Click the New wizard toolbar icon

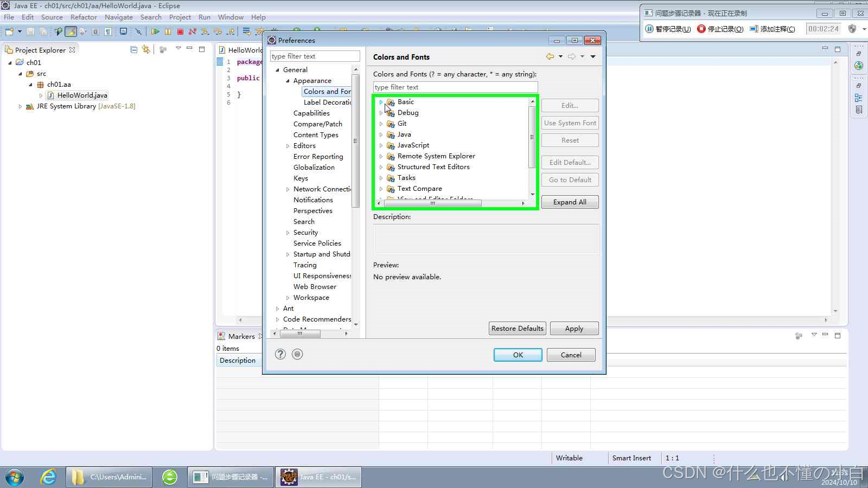[x=9, y=31]
